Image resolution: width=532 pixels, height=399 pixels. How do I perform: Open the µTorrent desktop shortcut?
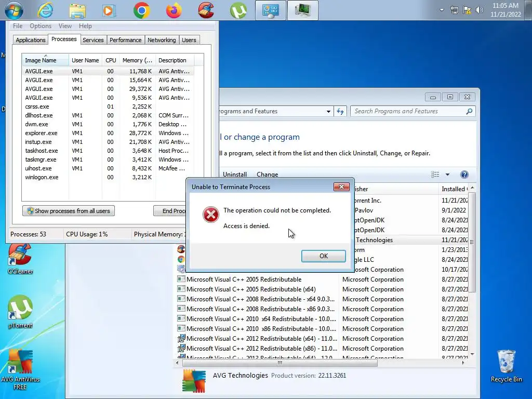[x=20, y=312]
